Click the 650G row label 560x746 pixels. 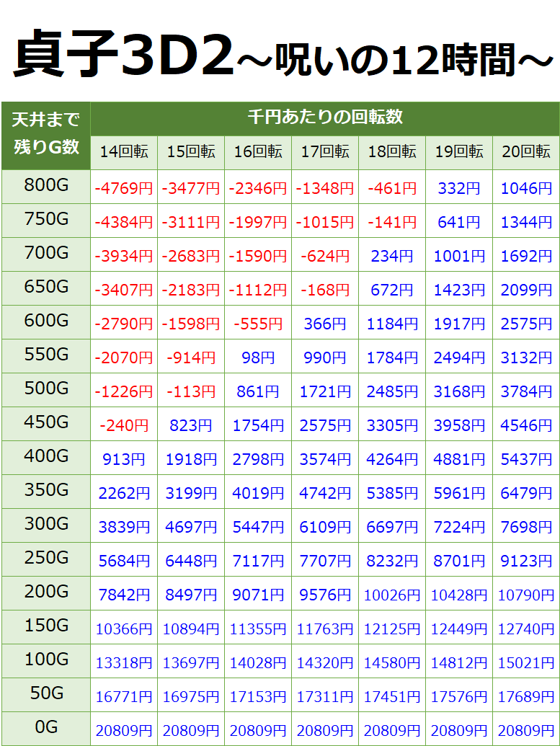[x=45, y=288]
